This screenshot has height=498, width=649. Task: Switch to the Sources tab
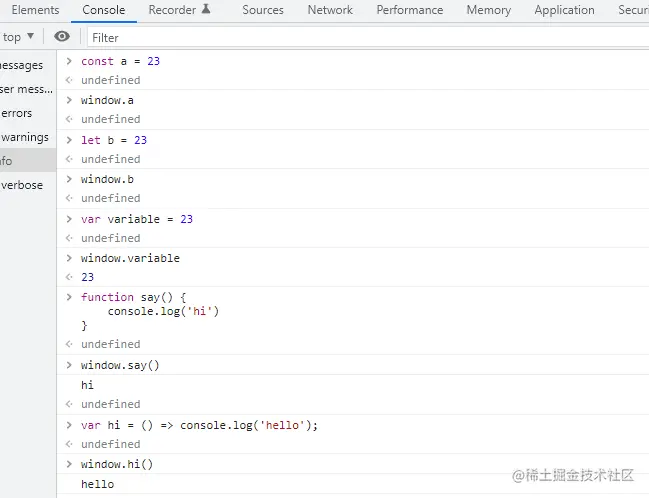[x=263, y=10]
